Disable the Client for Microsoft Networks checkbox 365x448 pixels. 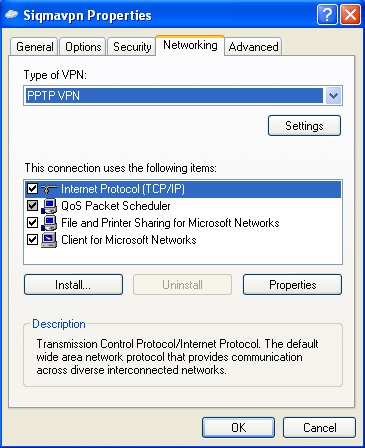(32, 239)
